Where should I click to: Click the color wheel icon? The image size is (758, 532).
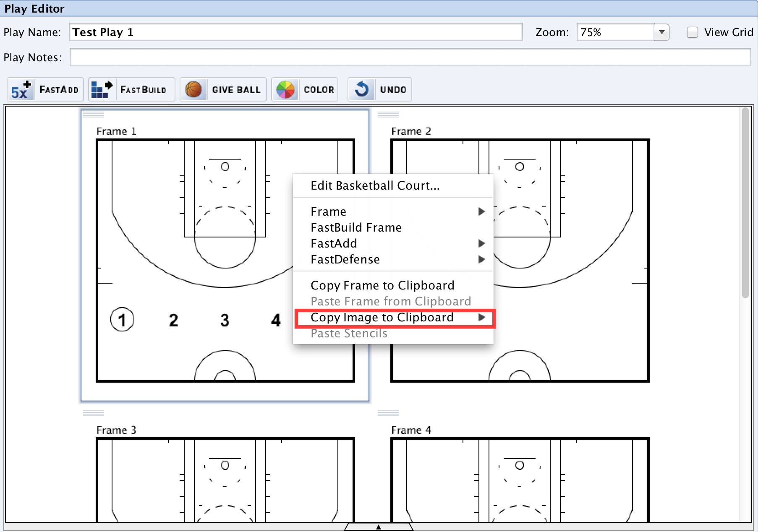click(285, 89)
